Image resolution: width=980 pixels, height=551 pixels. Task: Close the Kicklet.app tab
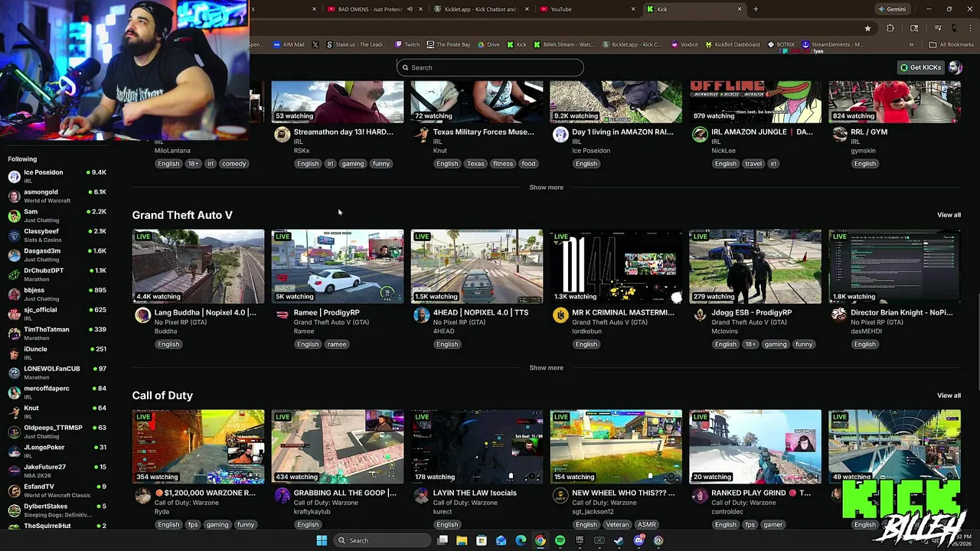(526, 9)
